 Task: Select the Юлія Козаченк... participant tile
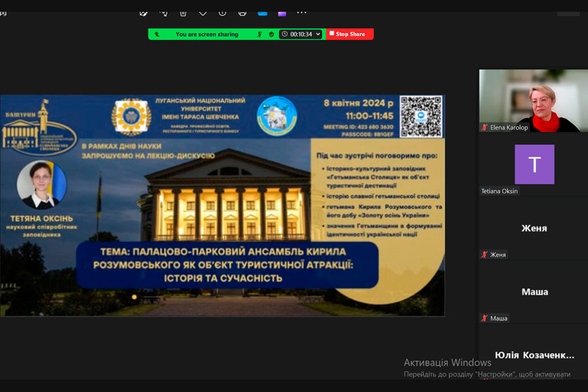pos(534,355)
